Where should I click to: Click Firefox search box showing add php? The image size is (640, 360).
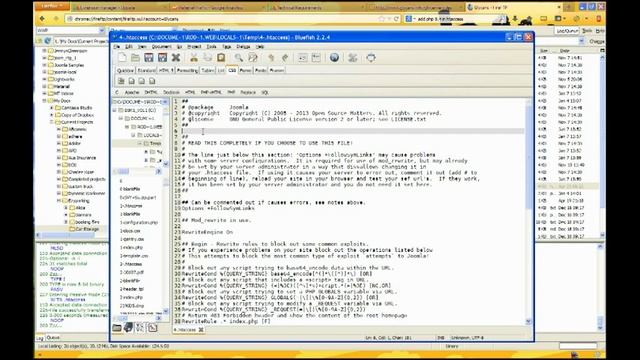[x=455, y=19]
